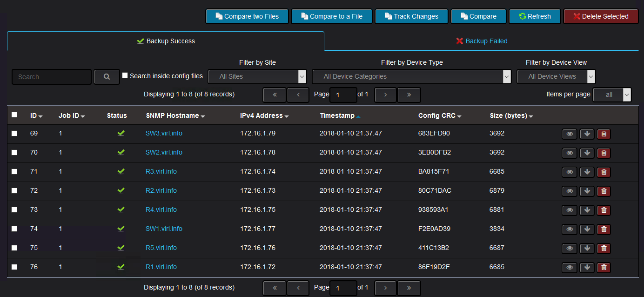Expand the All Device Categories dropdown
Viewport: 644px width, 297px height.
click(x=411, y=76)
